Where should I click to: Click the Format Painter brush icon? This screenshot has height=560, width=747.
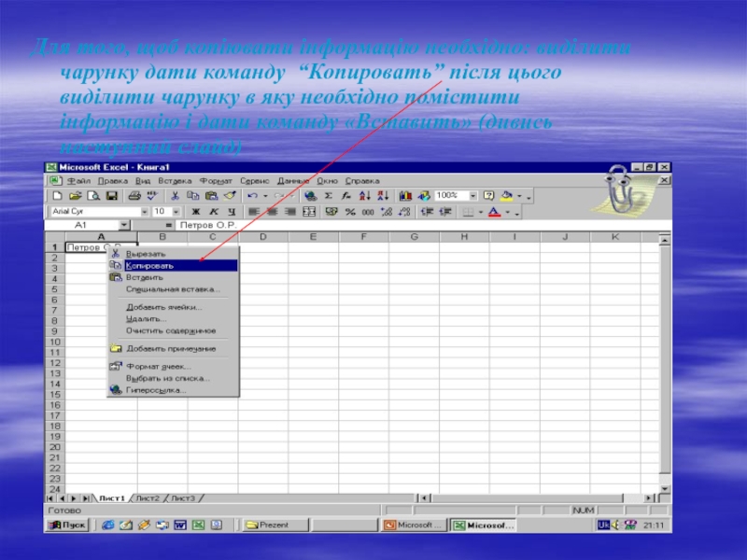point(227,196)
